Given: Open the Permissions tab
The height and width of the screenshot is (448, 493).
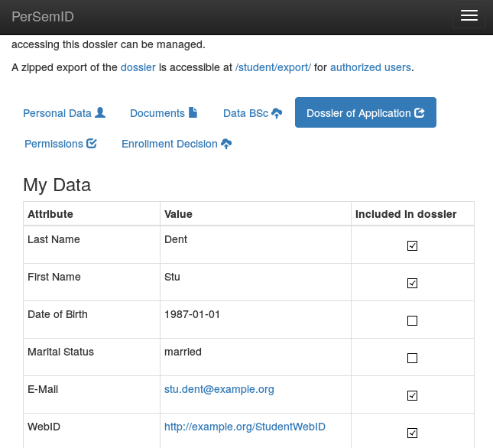Looking at the screenshot, I should (54, 144).
